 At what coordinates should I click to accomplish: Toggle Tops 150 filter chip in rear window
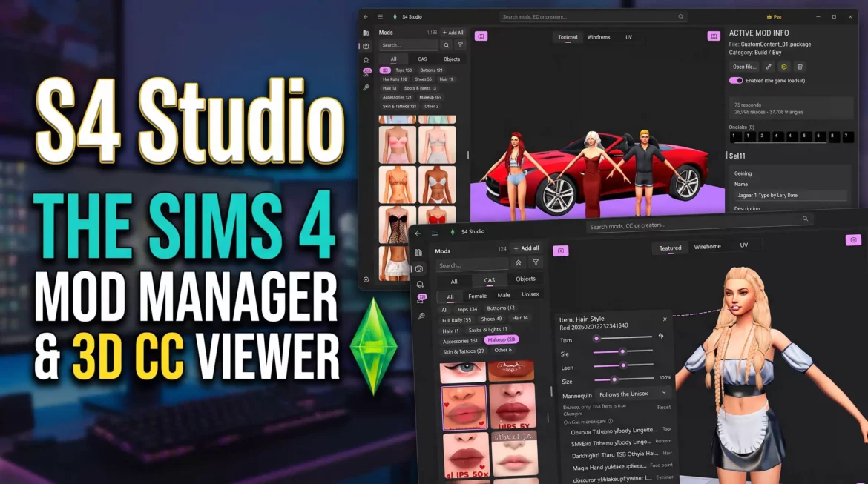click(x=404, y=71)
